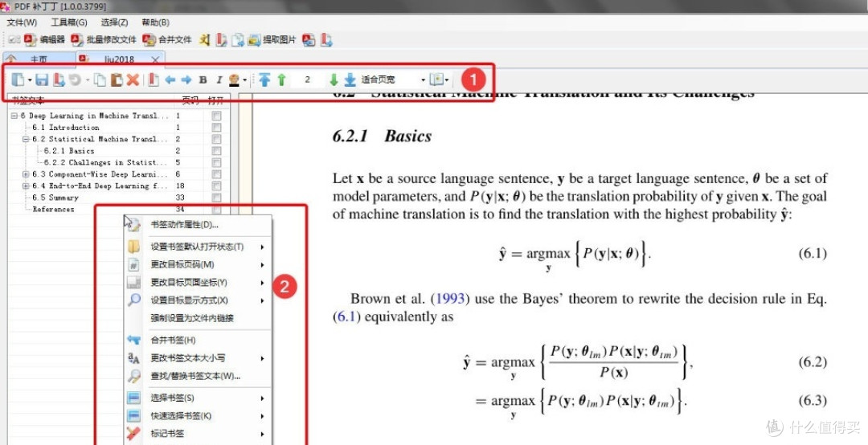Click the 提取图片 button
The height and width of the screenshot is (445, 868).
pyautogui.click(x=272, y=39)
